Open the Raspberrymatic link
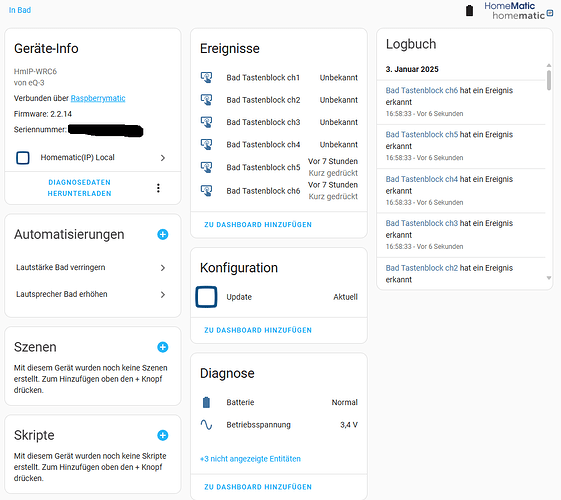The image size is (561, 500). [x=98, y=98]
